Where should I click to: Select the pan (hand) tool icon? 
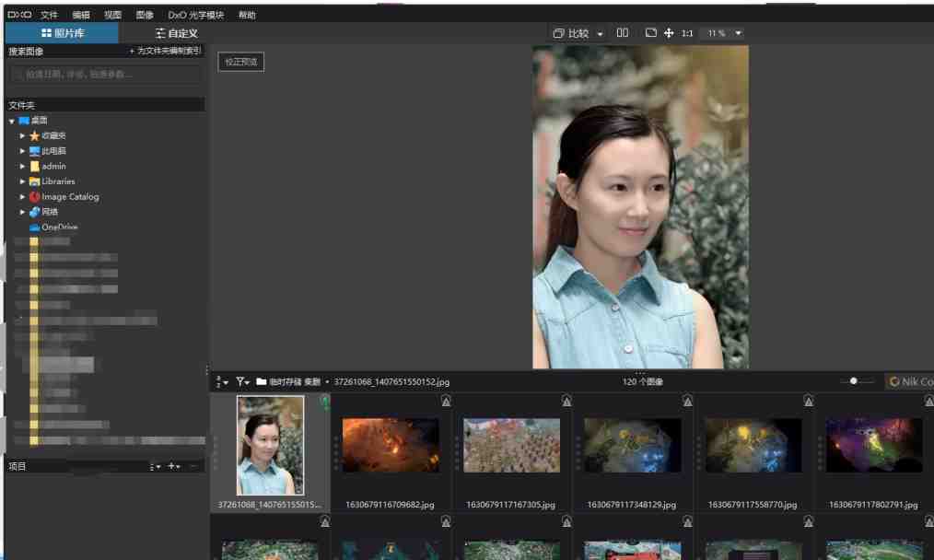pyautogui.click(x=670, y=32)
